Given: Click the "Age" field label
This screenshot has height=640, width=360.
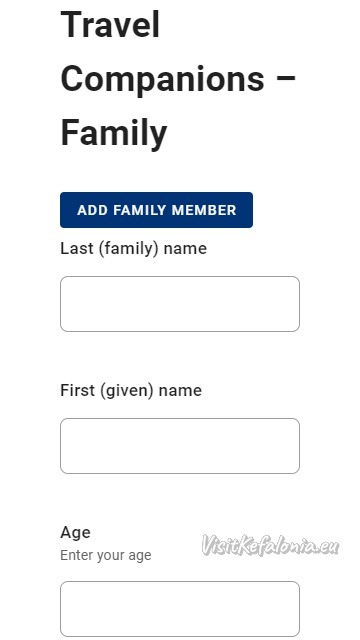Looking at the screenshot, I should (76, 533).
